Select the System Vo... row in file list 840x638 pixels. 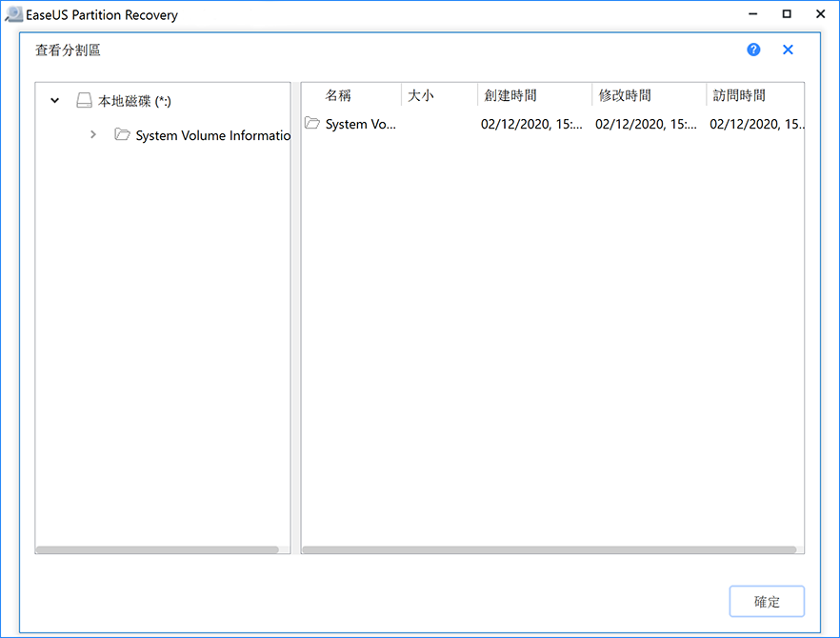pyautogui.click(x=360, y=124)
